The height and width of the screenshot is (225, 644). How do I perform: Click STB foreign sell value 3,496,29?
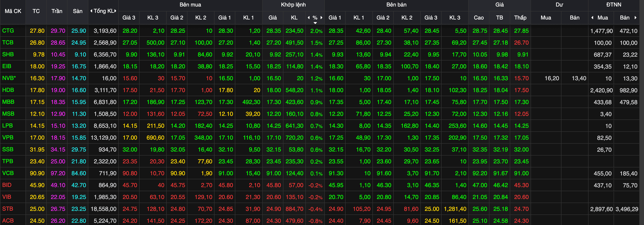click(x=627, y=209)
